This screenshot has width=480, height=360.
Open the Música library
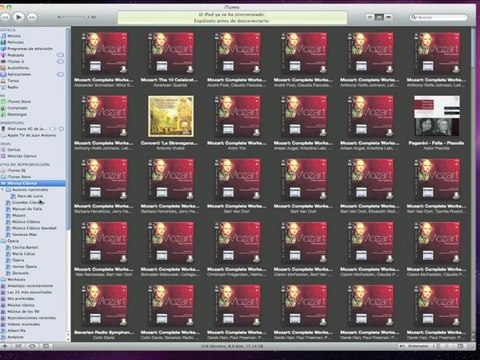pyautogui.click(x=14, y=36)
